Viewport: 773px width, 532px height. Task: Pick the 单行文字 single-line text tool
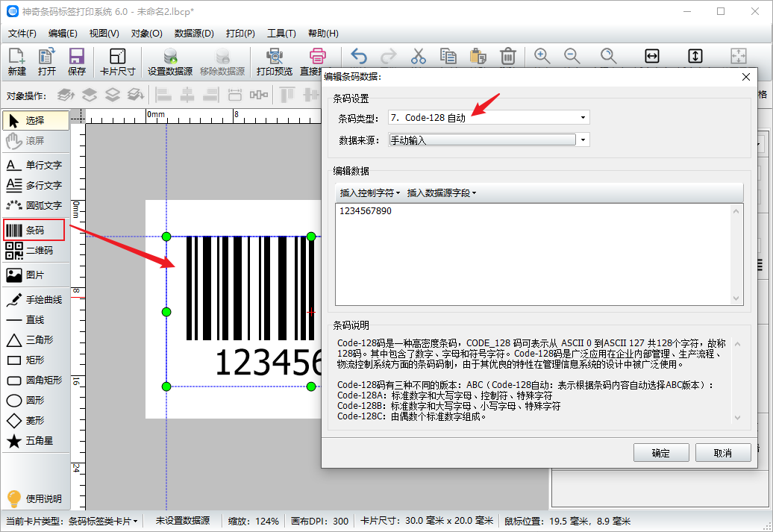point(36,165)
